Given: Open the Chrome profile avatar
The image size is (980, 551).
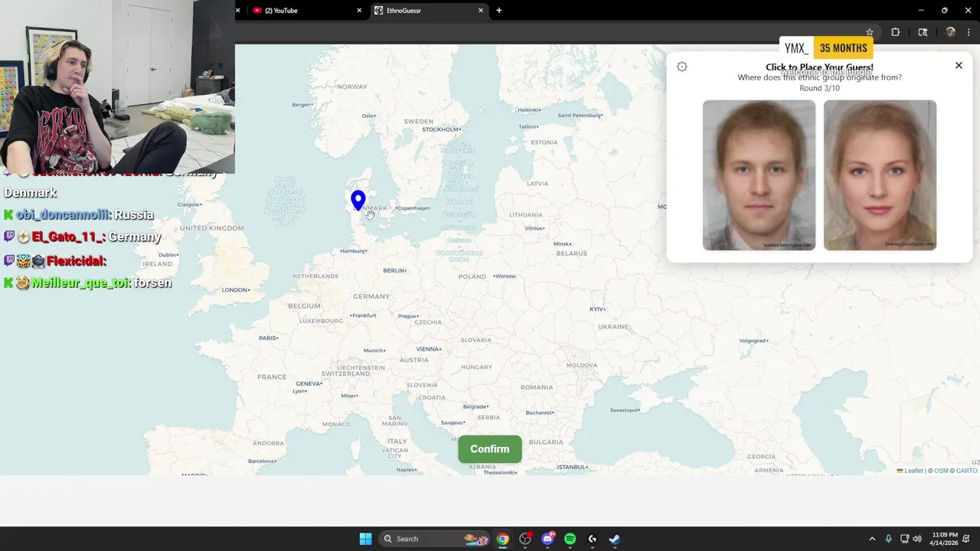Looking at the screenshot, I should click(950, 32).
